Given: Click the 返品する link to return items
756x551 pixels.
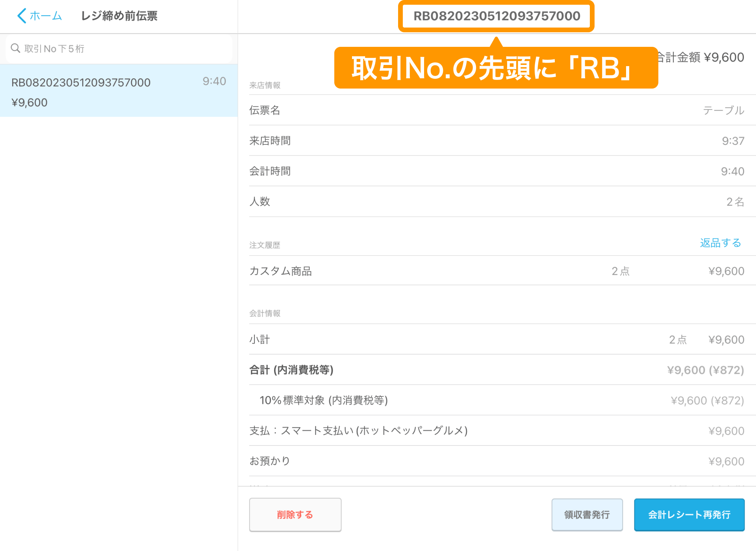Looking at the screenshot, I should pos(720,243).
